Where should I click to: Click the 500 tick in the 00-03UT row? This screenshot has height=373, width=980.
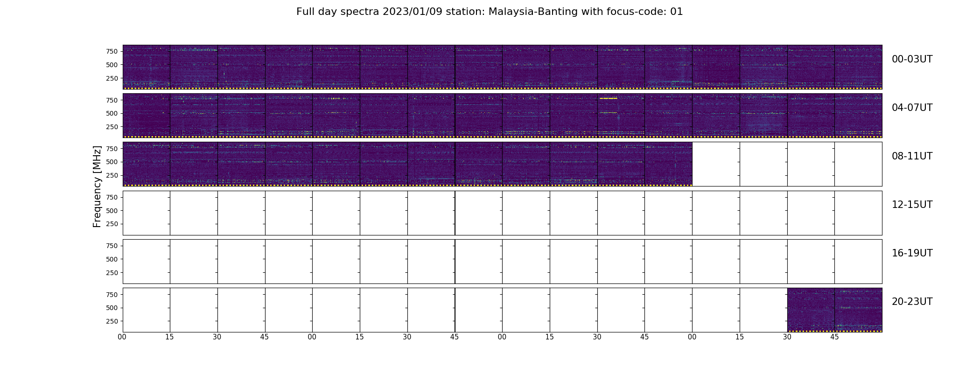tap(112, 65)
